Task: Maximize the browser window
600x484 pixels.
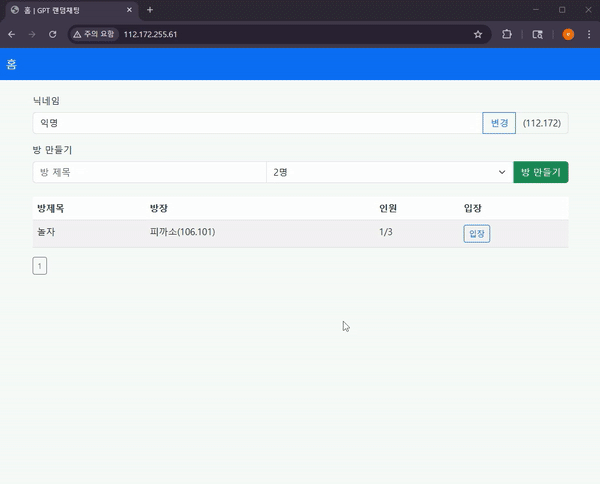Action: (562, 10)
